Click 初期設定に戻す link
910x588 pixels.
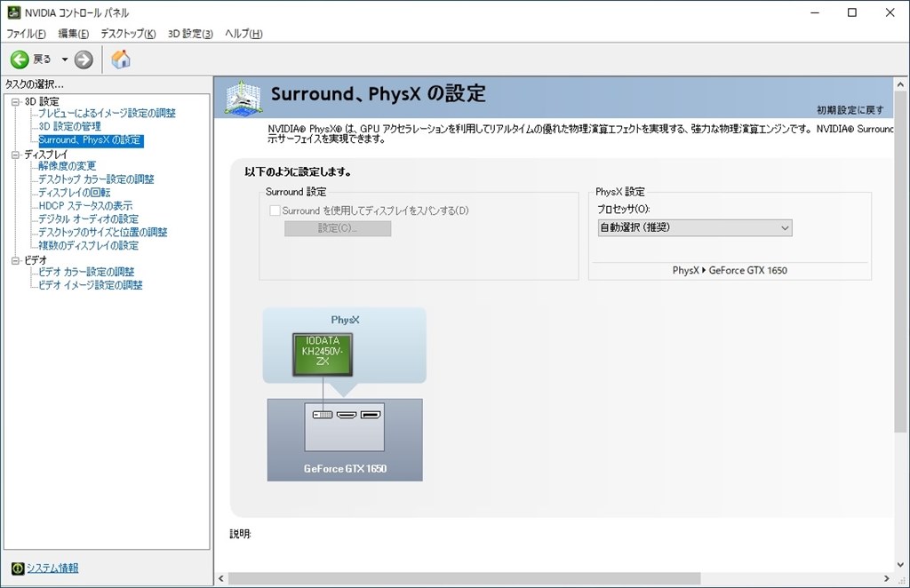[x=850, y=110]
